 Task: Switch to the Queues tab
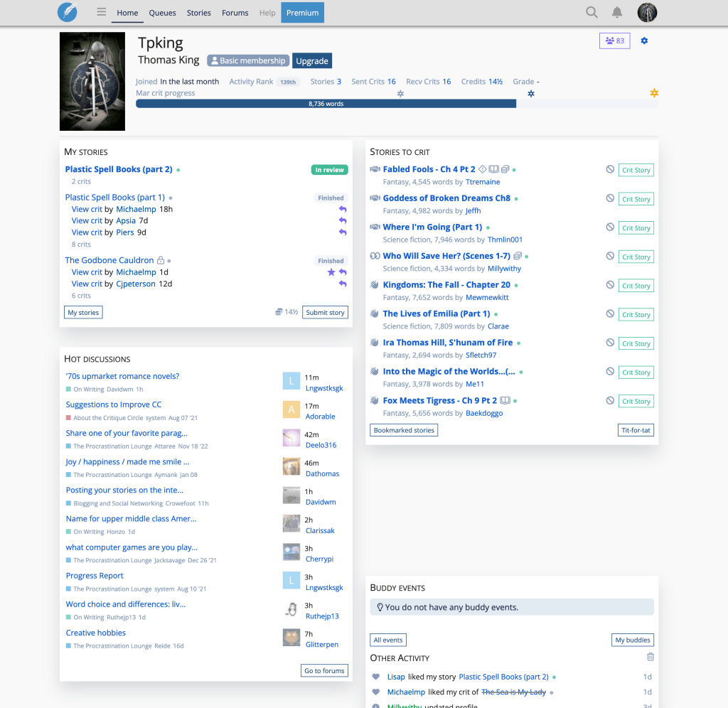click(162, 13)
